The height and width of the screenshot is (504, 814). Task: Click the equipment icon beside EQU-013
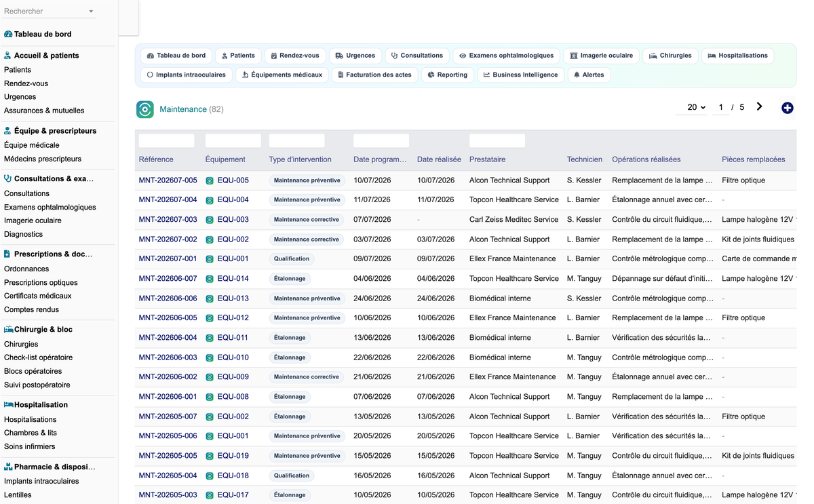click(x=210, y=298)
